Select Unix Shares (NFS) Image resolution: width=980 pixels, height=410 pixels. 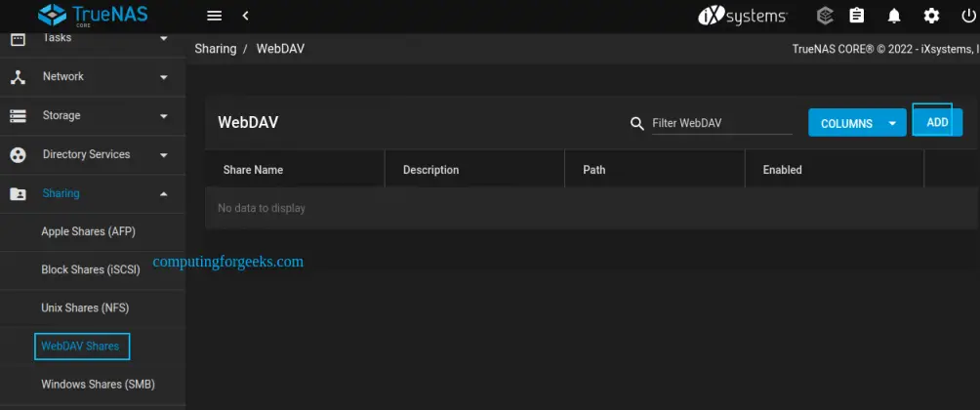tap(85, 308)
